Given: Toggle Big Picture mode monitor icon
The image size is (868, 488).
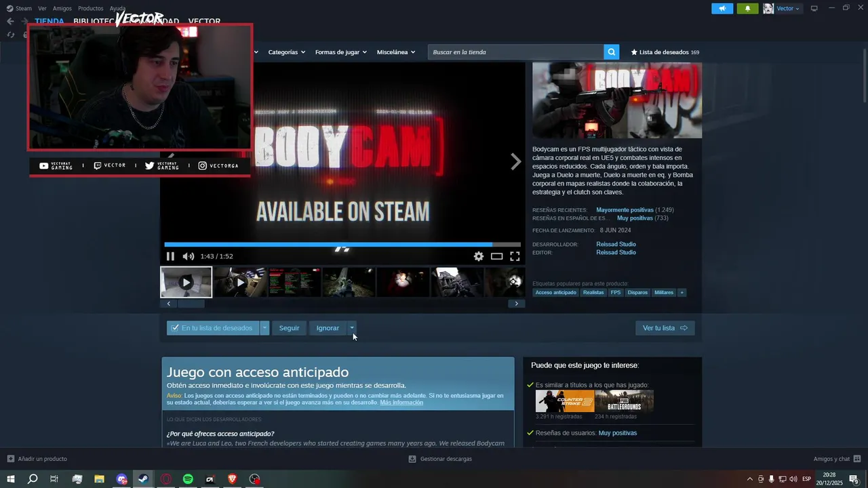Looking at the screenshot, I should click(814, 8).
